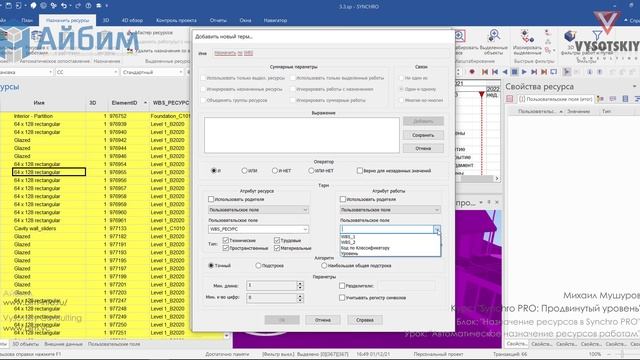Enable Use parent under work attribute
Screen dimensions: 640x360
[342, 199]
